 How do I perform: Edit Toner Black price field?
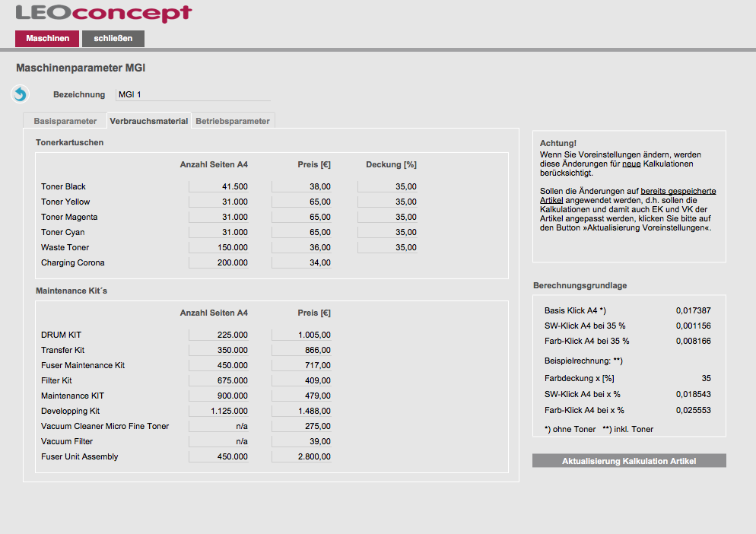(301, 186)
